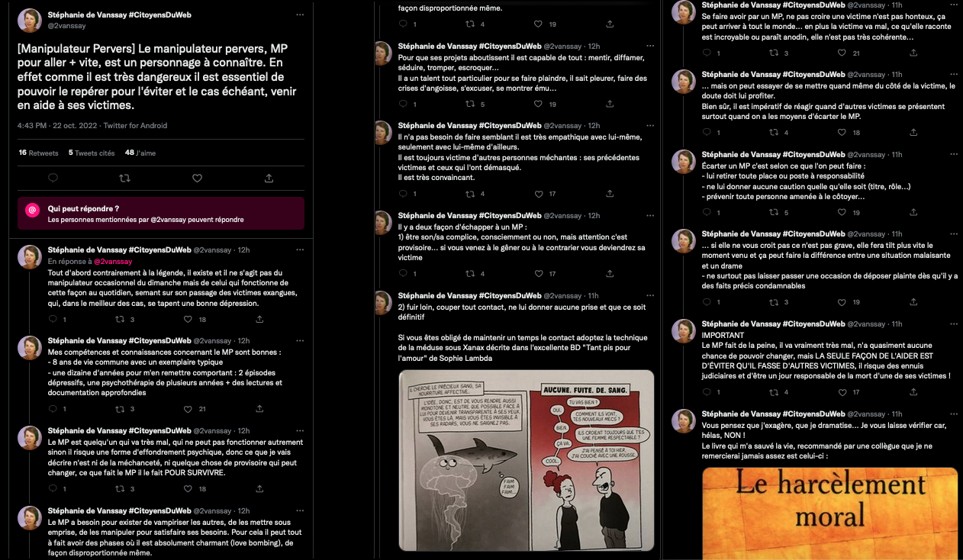Open the '16 Retweets' list
The height and width of the screenshot is (560, 963).
pyautogui.click(x=38, y=153)
